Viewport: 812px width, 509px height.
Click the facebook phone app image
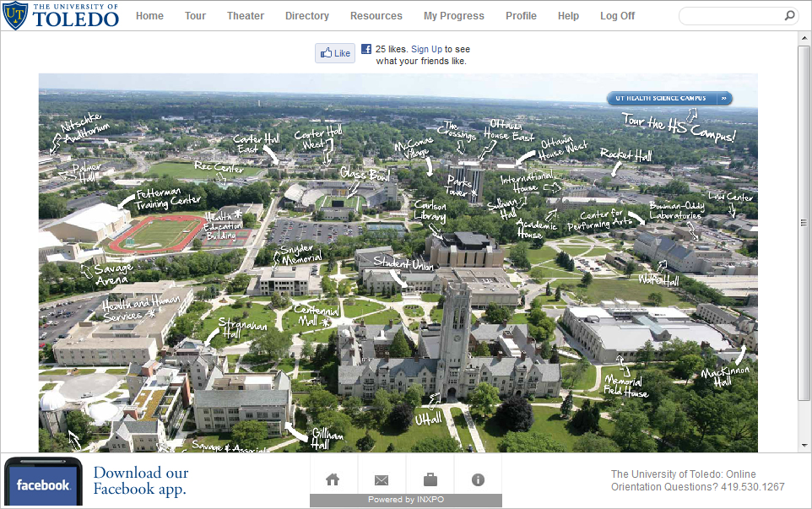point(43,482)
